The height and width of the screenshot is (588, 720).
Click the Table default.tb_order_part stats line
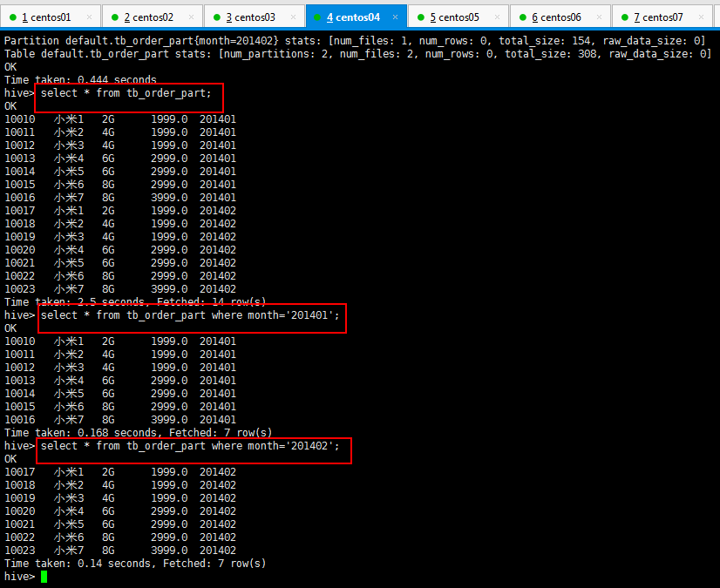pos(357,54)
